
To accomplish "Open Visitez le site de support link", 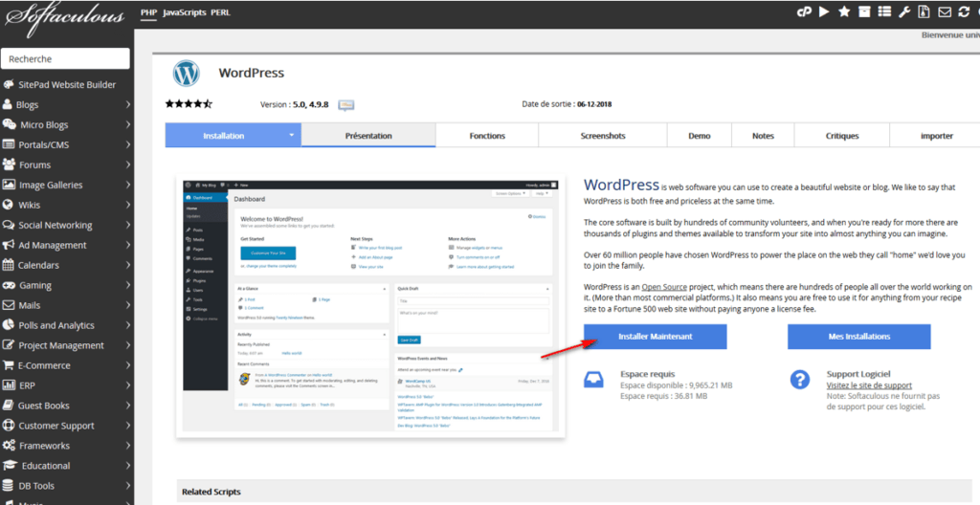I will point(869,385).
